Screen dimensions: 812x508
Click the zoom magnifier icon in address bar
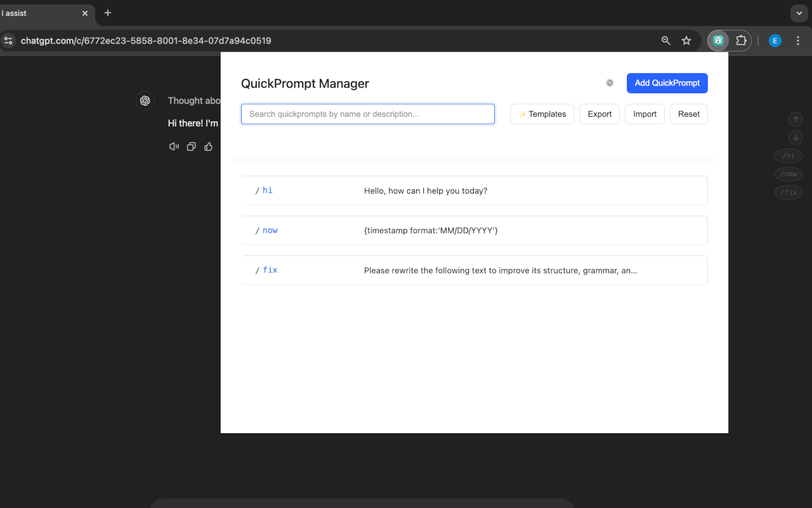pyautogui.click(x=666, y=41)
